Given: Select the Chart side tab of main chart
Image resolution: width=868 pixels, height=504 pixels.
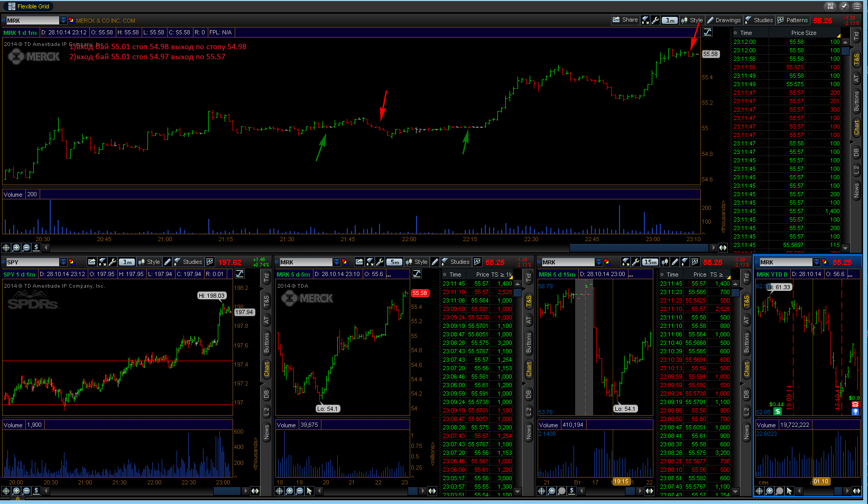Looking at the screenshot, I should pyautogui.click(x=857, y=127).
